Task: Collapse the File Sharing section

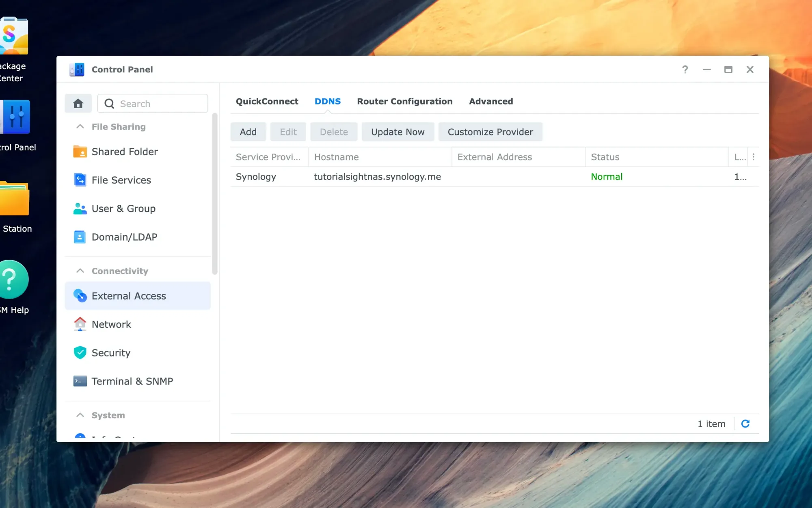Action: pyautogui.click(x=80, y=126)
